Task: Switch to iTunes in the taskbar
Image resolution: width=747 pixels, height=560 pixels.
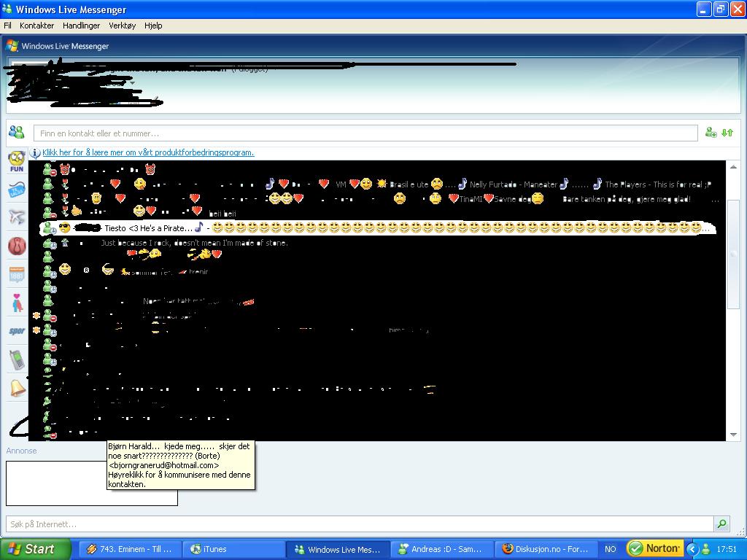Action: (x=233, y=549)
